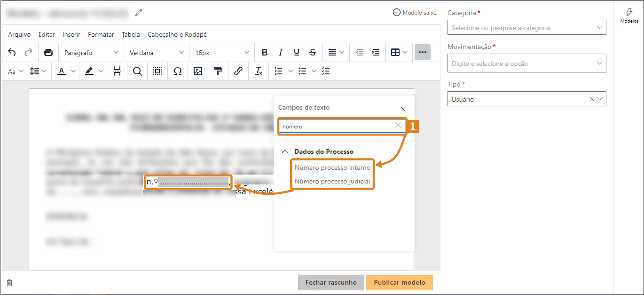644x295 pixels.
Task: Click the Insert link icon
Action: [238, 71]
